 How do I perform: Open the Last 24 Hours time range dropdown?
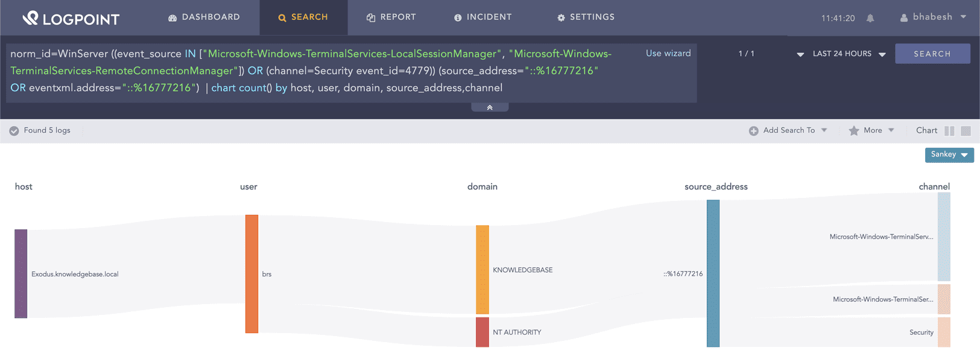pos(849,54)
